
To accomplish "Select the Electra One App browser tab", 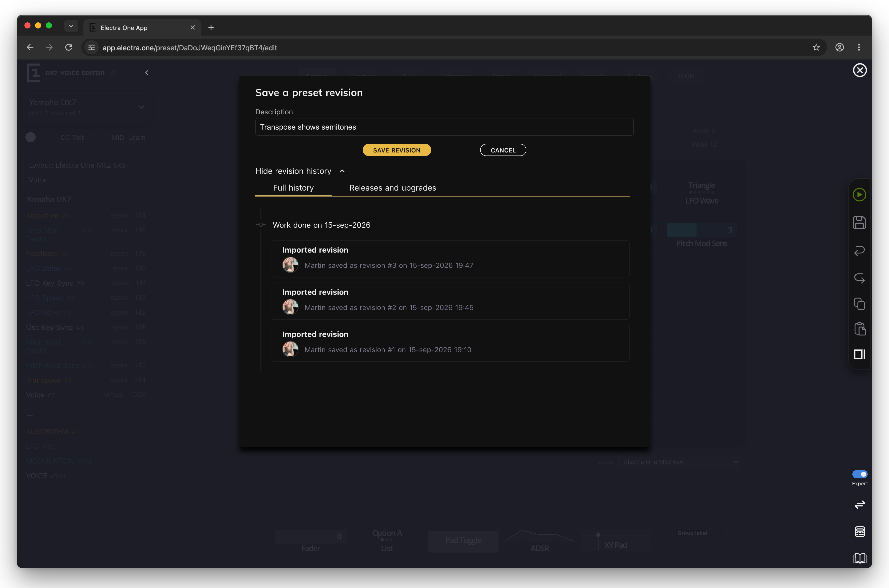I will pos(142,28).
